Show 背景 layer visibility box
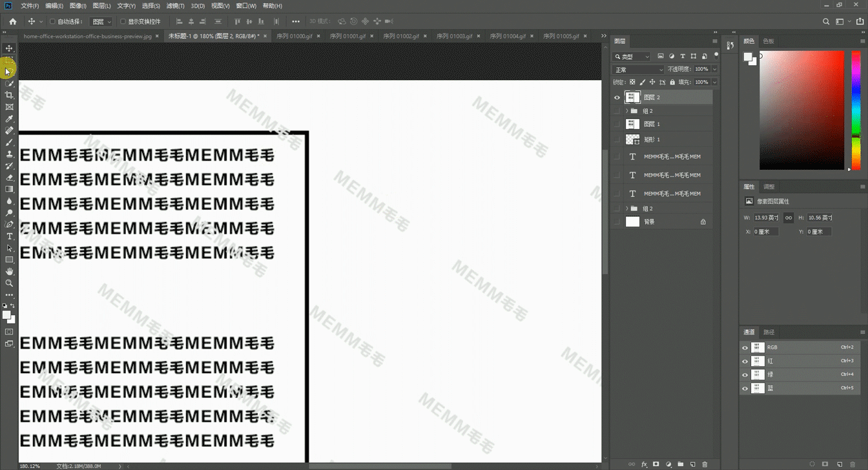This screenshot has width=868, height=470. (x=617, y=221)
